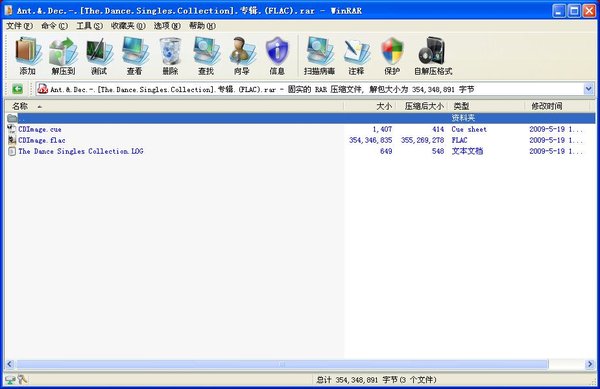600x389 pixels.
Task: Sort by 名称 (Name) column header
Action: pyautogui.click(x=174, y=106)
